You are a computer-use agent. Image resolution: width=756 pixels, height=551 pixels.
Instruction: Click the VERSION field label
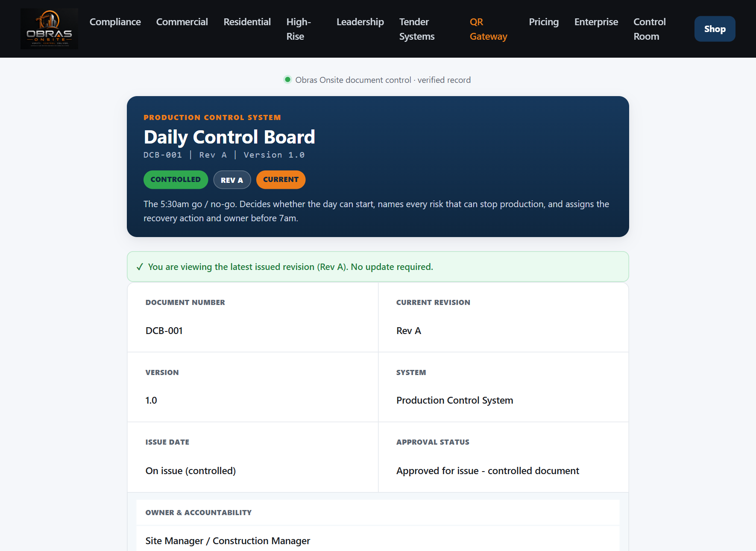click(162, 372)
